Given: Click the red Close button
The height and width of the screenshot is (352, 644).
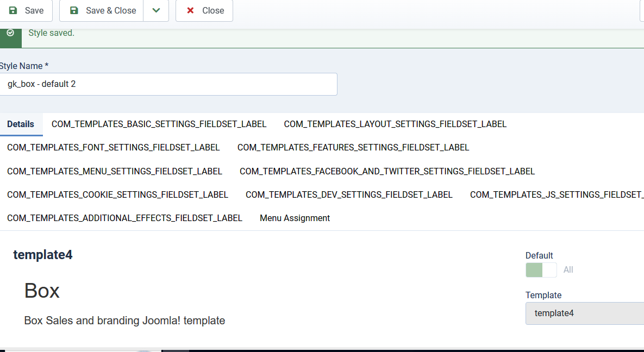Looking at the screenshot, I should tap(204, 10).
